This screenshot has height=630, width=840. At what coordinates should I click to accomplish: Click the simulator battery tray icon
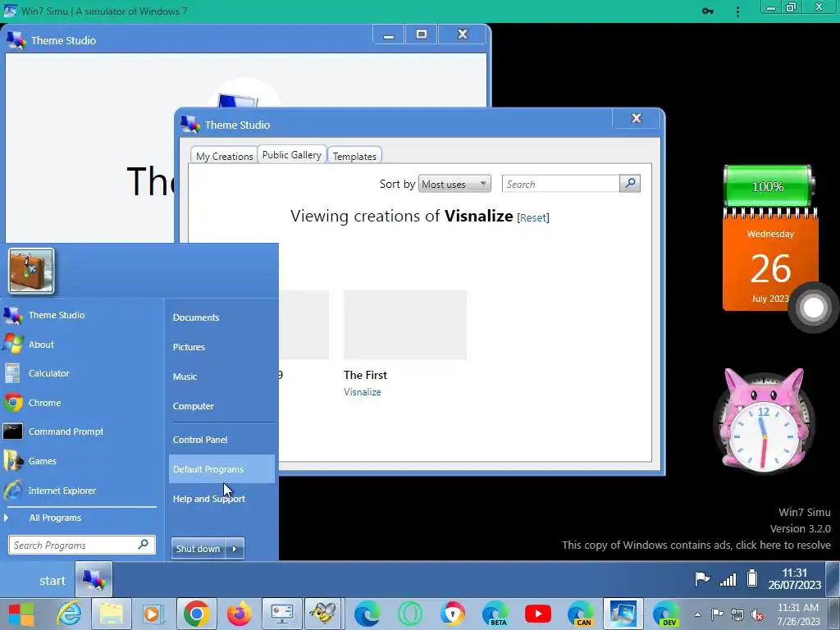point(752,578)
